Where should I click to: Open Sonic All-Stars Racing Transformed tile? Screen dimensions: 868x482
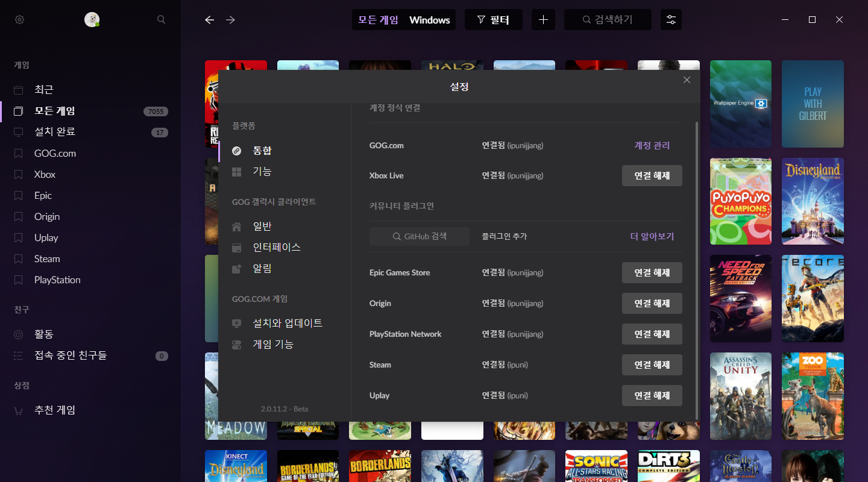(x=596, y=466)
